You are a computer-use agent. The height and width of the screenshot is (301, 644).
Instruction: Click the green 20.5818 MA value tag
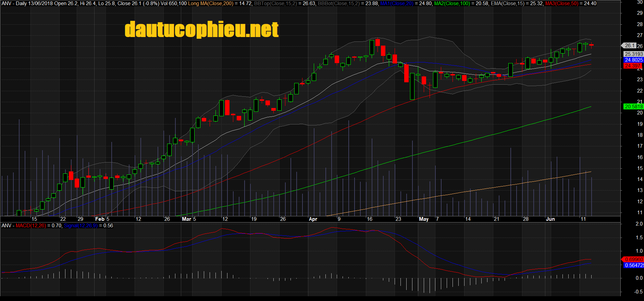click(x=634, y=107)
